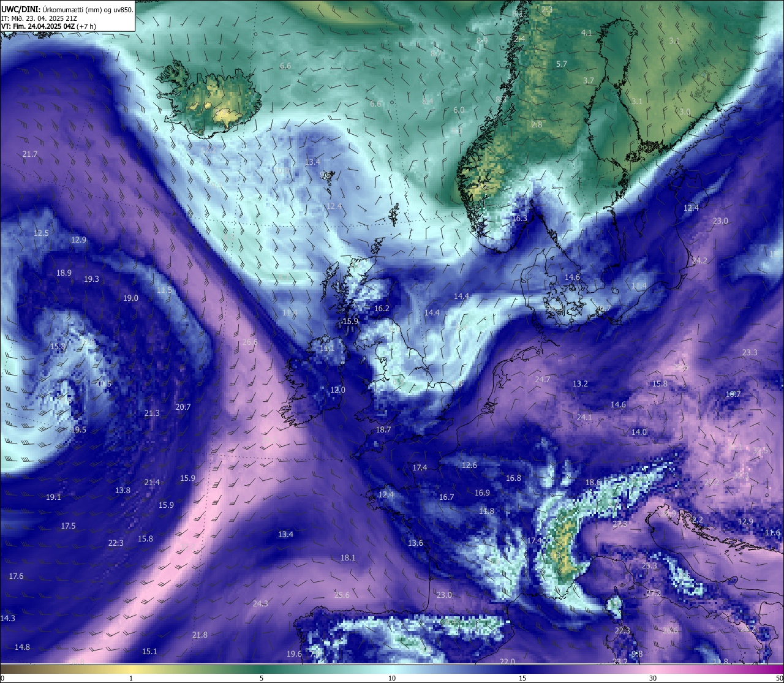
Task: Click the 5 tick label on color scale
Action: 262,678
